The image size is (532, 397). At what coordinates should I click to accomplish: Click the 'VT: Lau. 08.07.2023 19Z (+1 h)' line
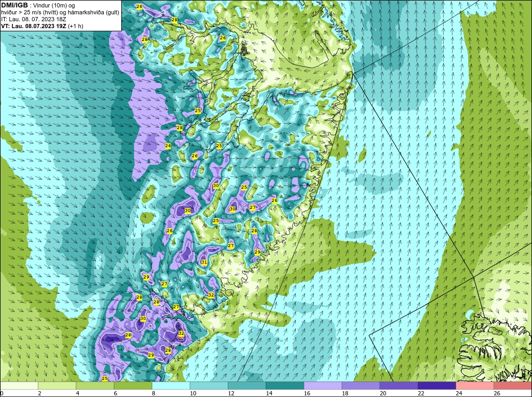[x=42, y=26]
